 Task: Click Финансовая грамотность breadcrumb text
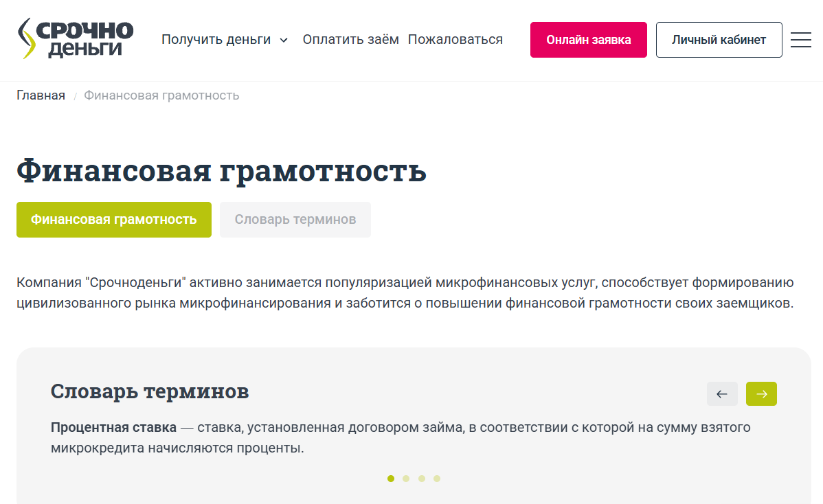tap(161, 95)
